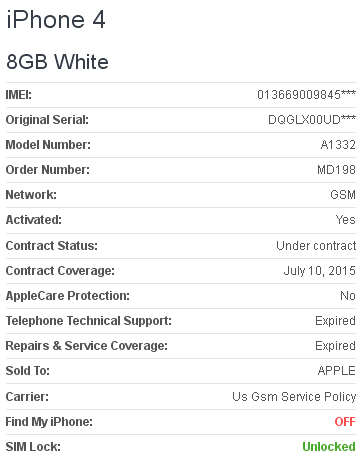
Task: Click the Order Number MD198
Action: pos(336,170)
